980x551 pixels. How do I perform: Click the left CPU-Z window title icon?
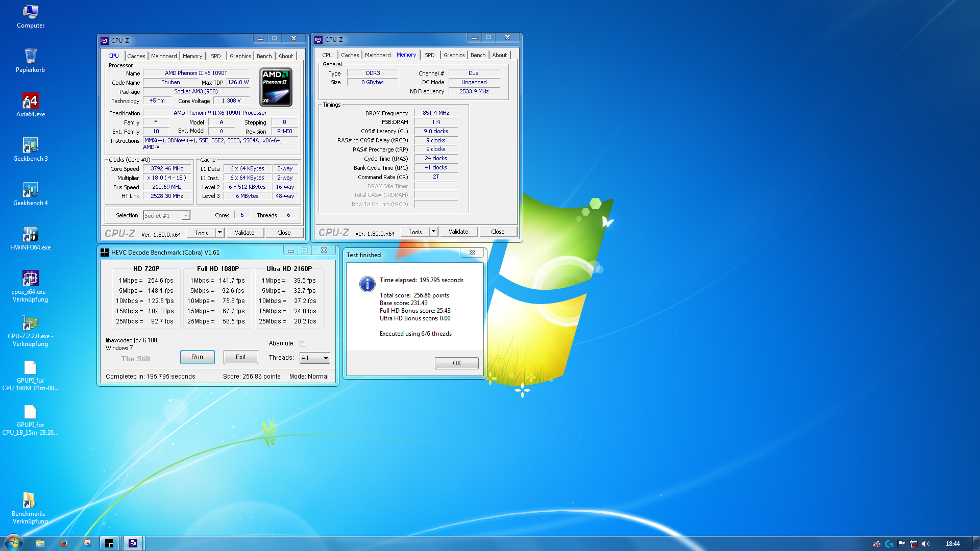pos(105,40)
